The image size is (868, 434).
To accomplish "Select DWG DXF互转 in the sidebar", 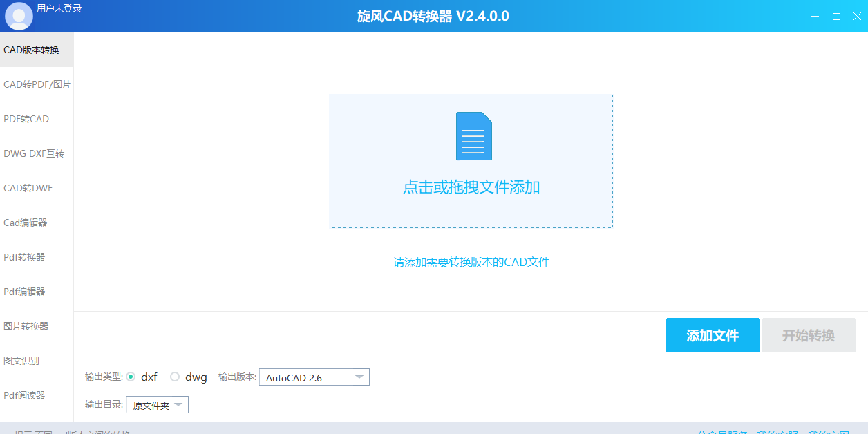I will point(34,153).
